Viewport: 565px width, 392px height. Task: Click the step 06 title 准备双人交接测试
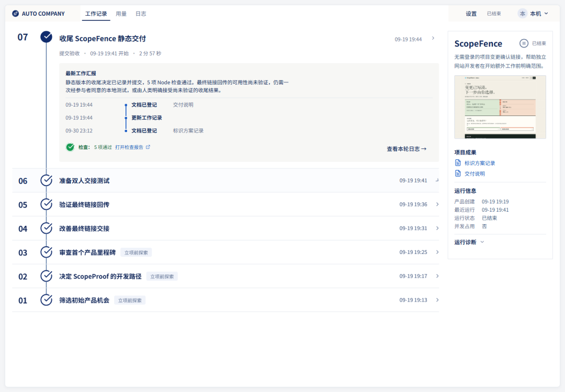pyautogui.click(x=84, y=181)
